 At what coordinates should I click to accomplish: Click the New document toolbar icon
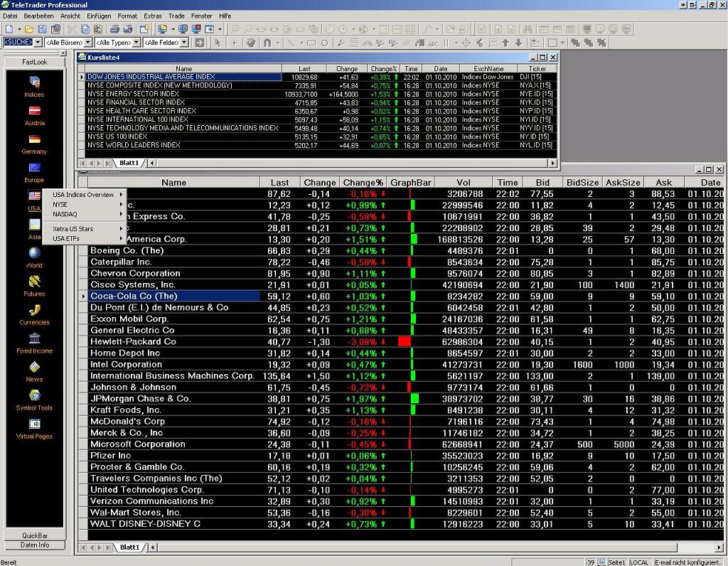pos(9,29)
